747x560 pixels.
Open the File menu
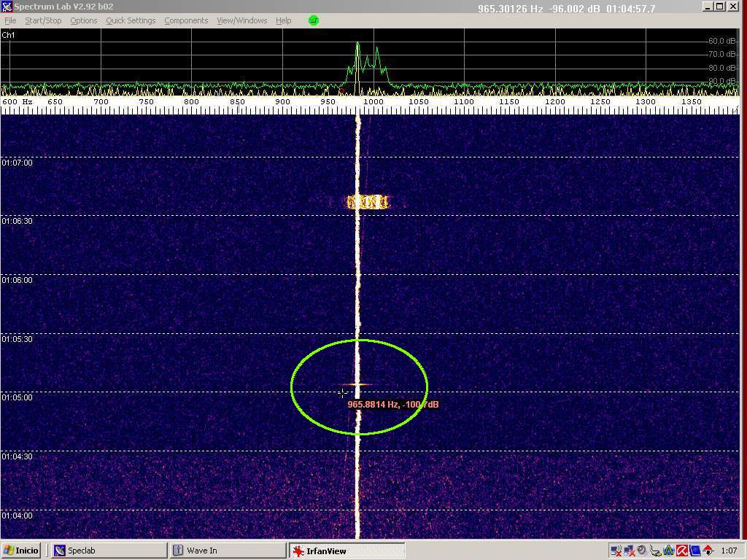10,20
